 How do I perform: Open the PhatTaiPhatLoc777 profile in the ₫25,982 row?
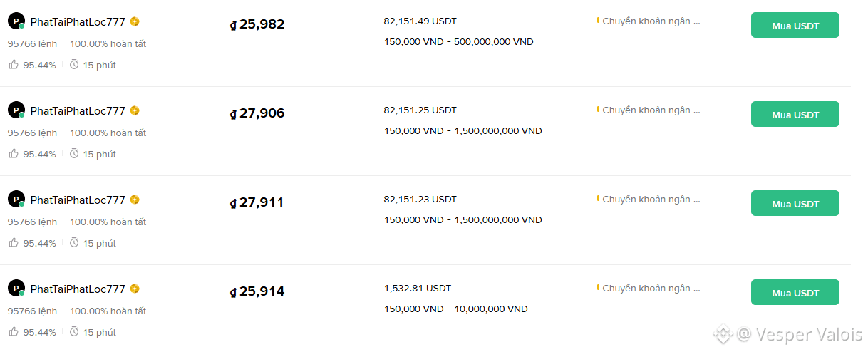pyautogui.click(x=78, y=21)
